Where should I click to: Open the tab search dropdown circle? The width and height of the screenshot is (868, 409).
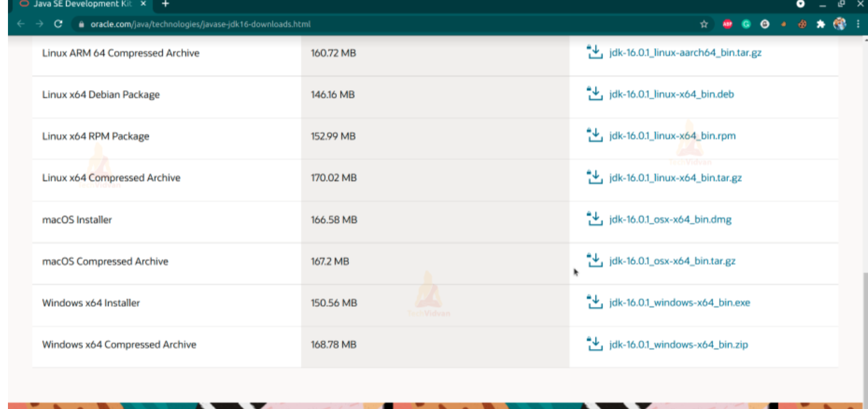801,4
